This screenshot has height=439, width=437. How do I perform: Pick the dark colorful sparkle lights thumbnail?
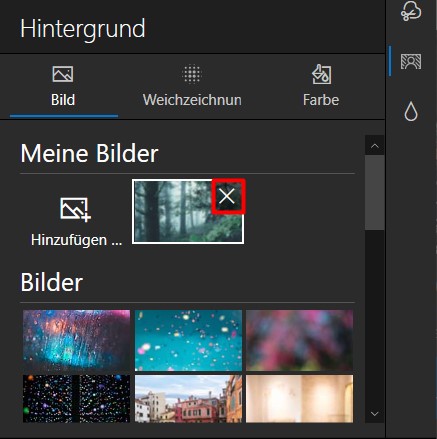(x=76, y=399)
